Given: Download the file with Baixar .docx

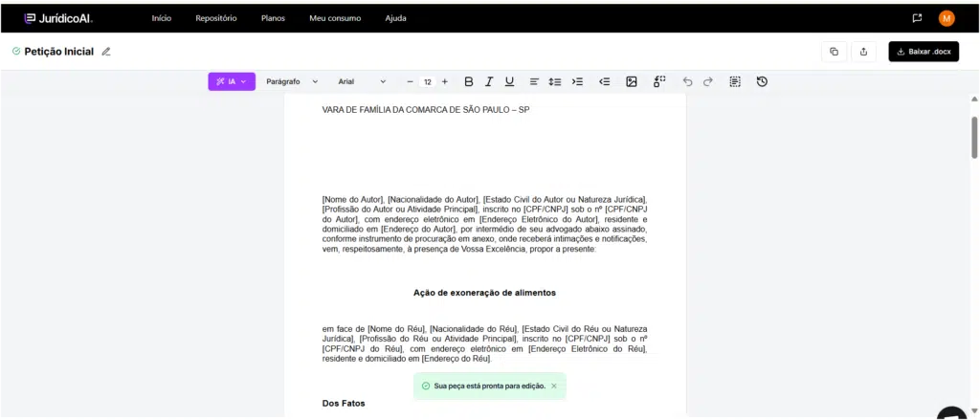Looking at the screenshot, I should [x=924, y=52].
